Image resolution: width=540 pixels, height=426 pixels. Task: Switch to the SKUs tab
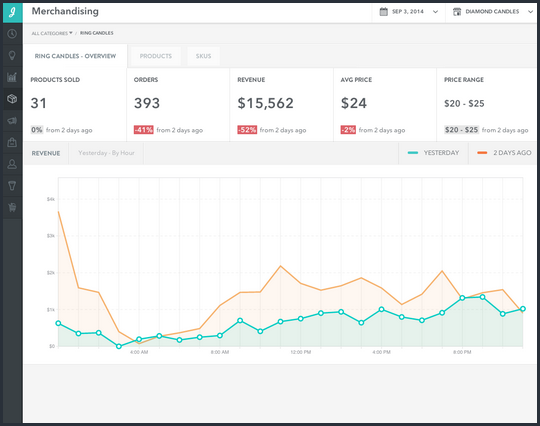pyautogui.click(x=204, y=56)
